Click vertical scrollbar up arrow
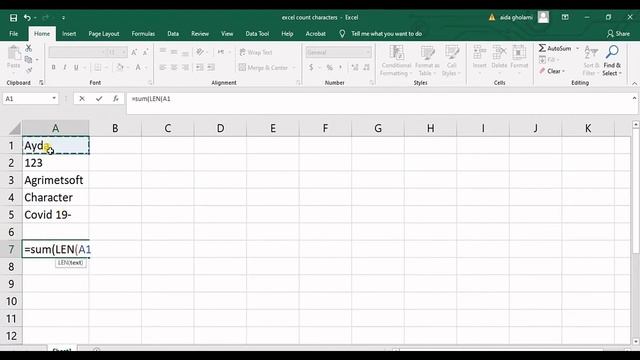Image resolution: width=640 pixels, height=360 pixels. 636,124
